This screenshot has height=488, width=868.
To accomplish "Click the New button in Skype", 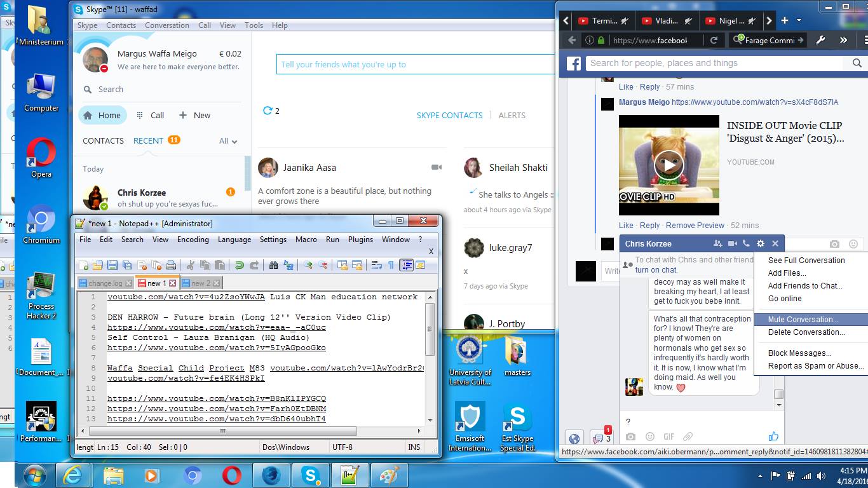I will point(194,115).
